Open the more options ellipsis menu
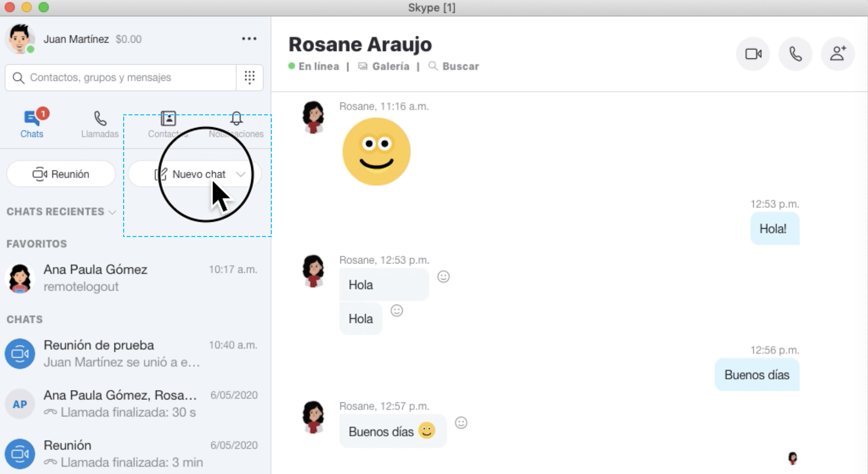The image size is (868, 474). tap(249, 39)
